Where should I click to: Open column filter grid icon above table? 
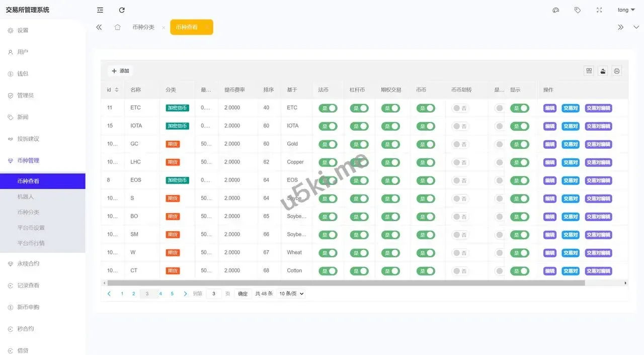pos(589,71)
